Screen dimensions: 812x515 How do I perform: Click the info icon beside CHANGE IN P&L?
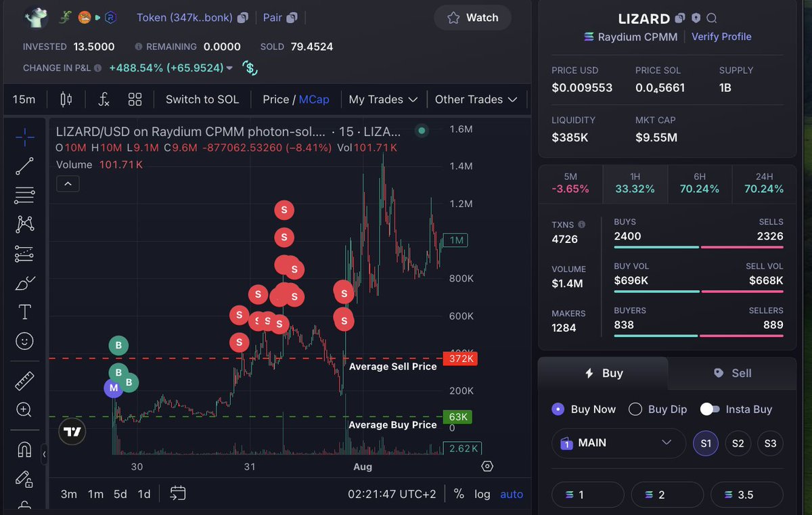click(97, 68)
